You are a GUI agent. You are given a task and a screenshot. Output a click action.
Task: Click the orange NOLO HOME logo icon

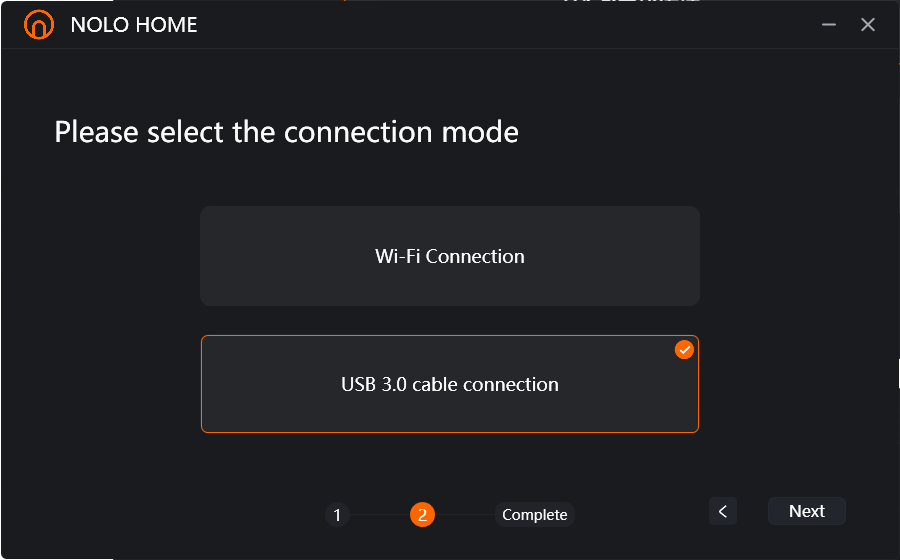pyautogui.click(x=39, y=25)
